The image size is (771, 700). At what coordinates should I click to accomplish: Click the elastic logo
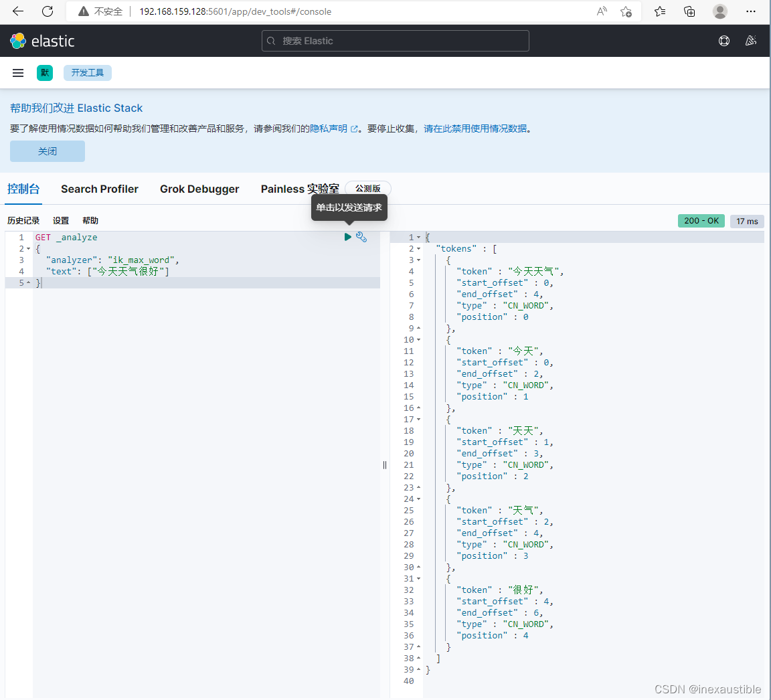coord(42,41)
